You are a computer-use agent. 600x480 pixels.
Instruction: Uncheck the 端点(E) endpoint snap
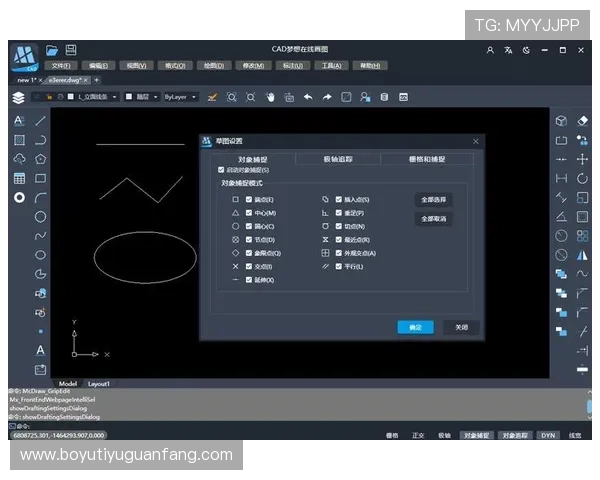[249, 199]
